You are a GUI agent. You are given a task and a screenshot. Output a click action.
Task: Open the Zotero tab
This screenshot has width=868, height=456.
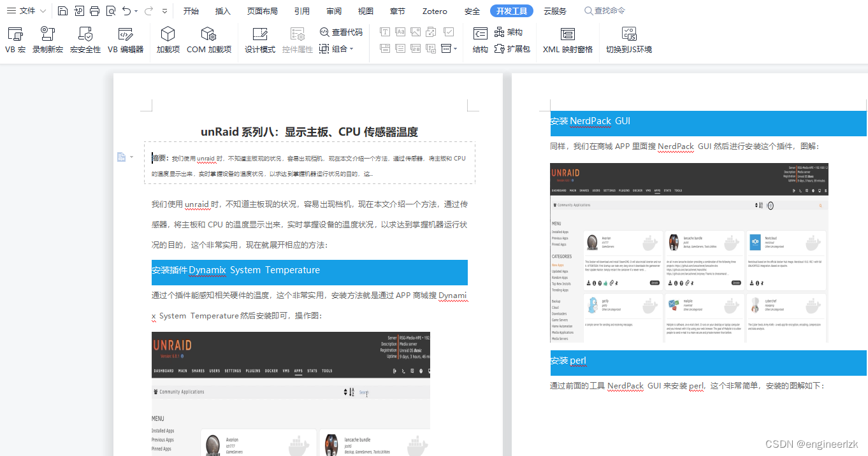pos(435,11)
